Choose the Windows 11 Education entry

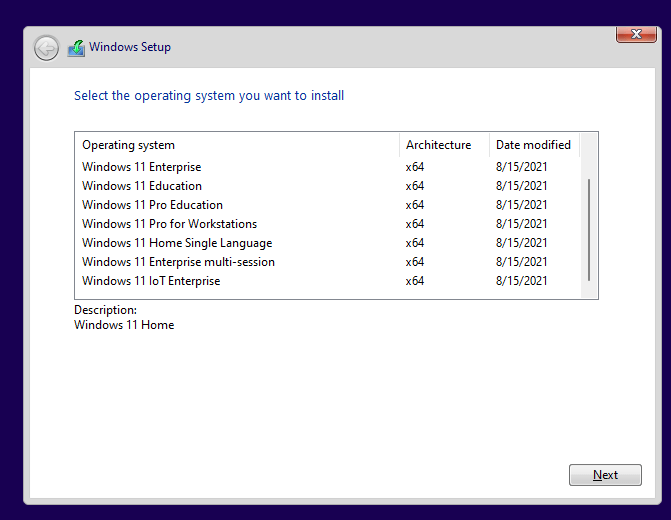(x=142, y=186)
